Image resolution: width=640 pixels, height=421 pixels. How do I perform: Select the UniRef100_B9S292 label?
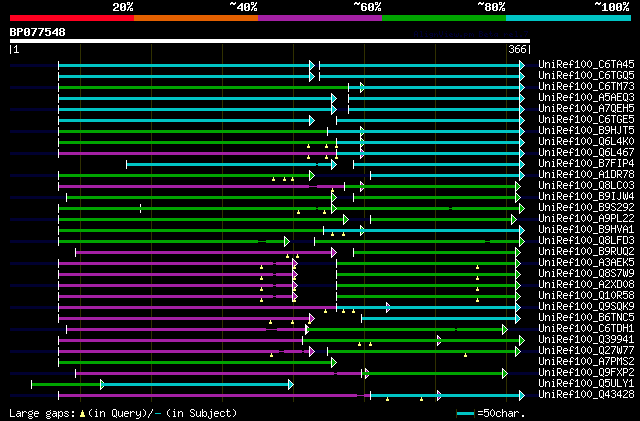[x=586, y=208]
